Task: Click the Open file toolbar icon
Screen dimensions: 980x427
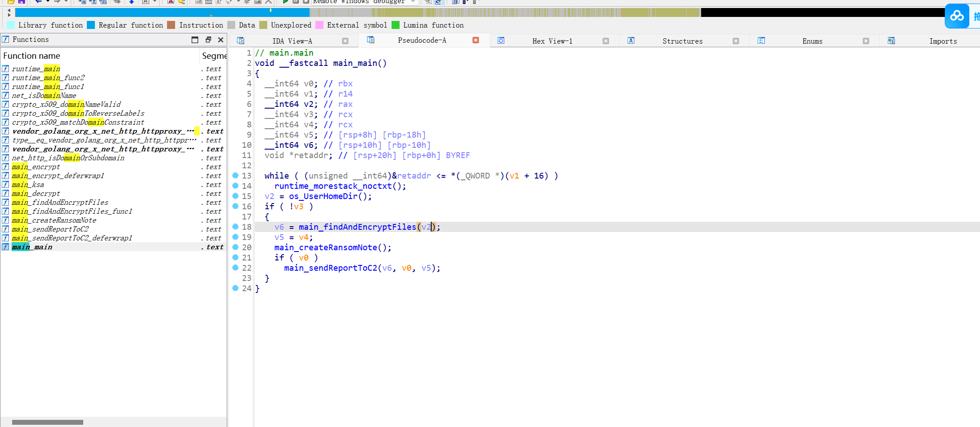Action: point(11,2)
